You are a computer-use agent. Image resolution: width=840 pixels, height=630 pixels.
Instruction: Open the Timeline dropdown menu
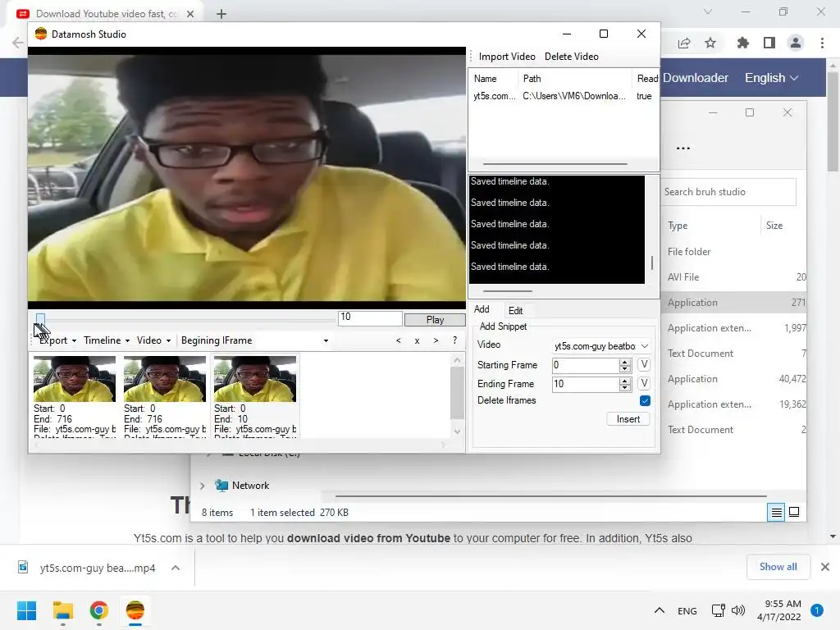coord(107,340)
